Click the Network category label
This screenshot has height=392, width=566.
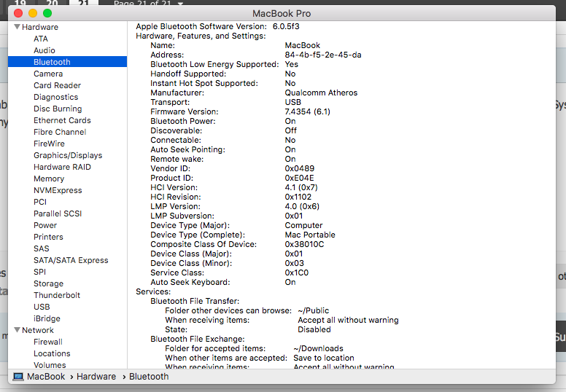coord(37,330)
